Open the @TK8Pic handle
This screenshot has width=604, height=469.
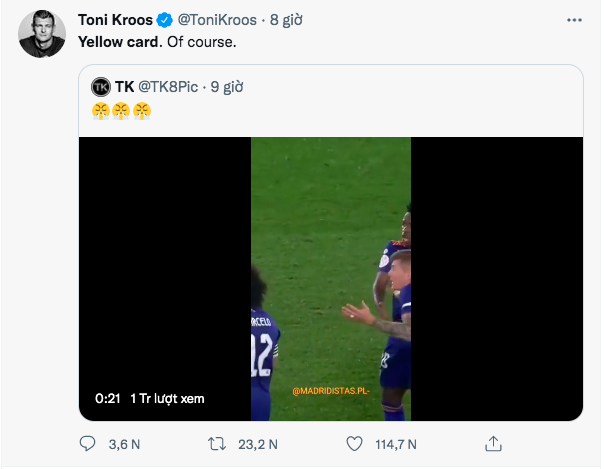point(168,87)
